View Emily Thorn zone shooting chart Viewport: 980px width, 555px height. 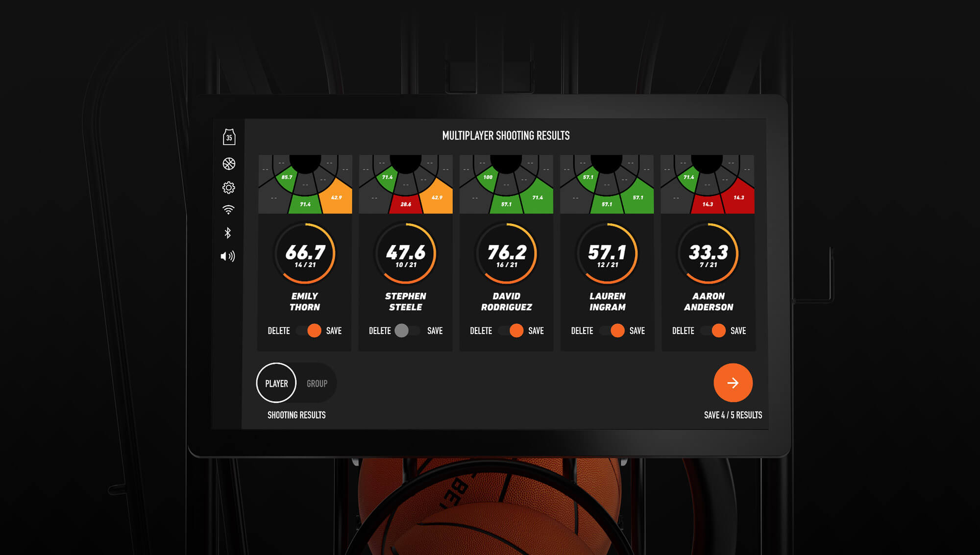coord(304,184)
